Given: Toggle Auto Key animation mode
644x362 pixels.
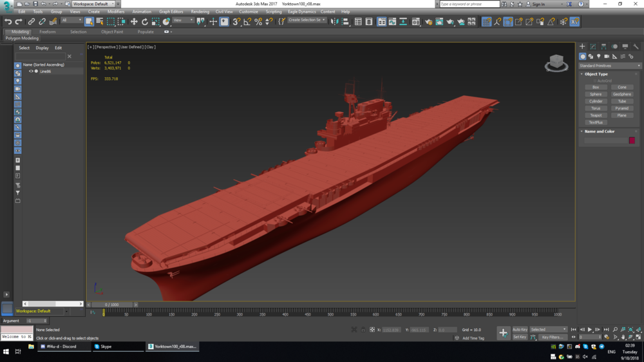Looking at the screenshot, I should (520, 330).
